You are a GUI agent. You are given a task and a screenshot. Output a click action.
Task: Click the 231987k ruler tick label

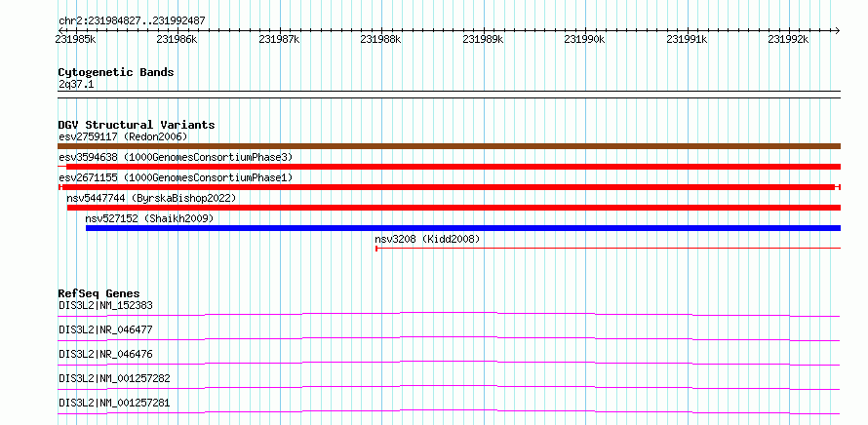[x=279, y=39]
